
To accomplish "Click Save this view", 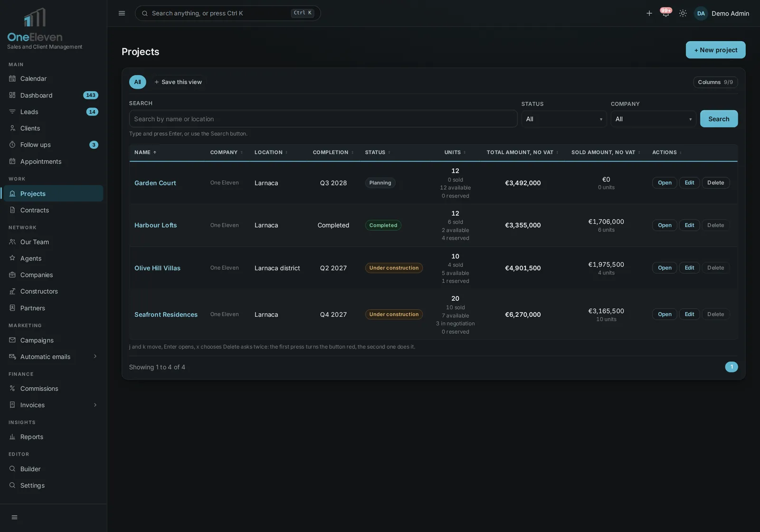I will 178,82.
